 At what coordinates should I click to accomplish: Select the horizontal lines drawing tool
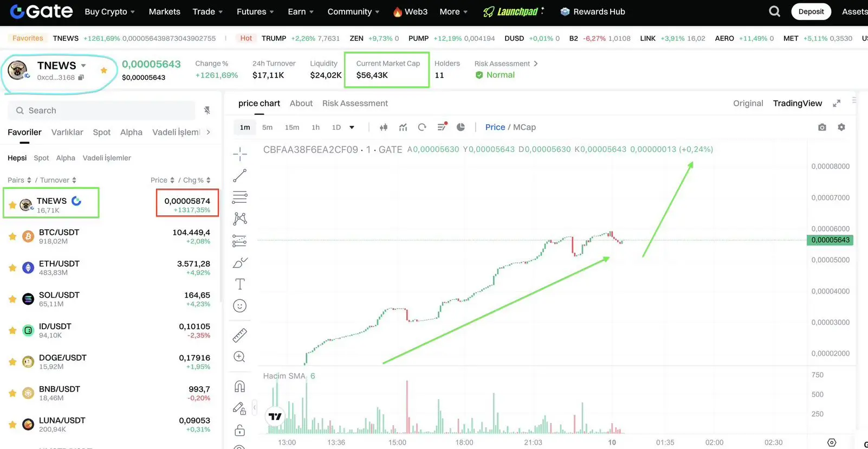[x=240, y=197]
